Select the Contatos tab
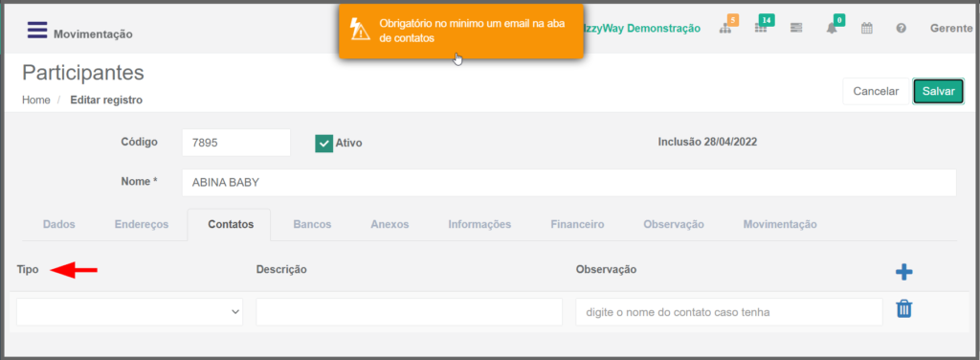The width and height of the screenshot is (980, 360). [x=231, y=224]
